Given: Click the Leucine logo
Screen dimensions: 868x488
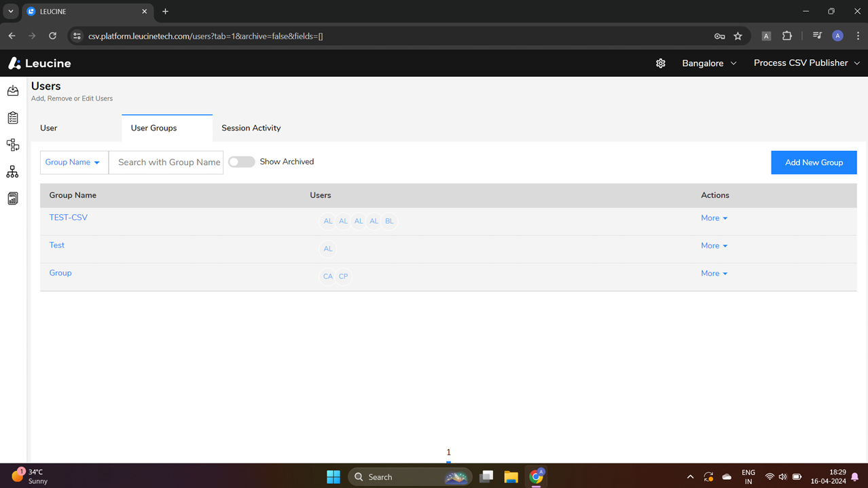Looking at the screenshot, I should [x=39, y=63].
